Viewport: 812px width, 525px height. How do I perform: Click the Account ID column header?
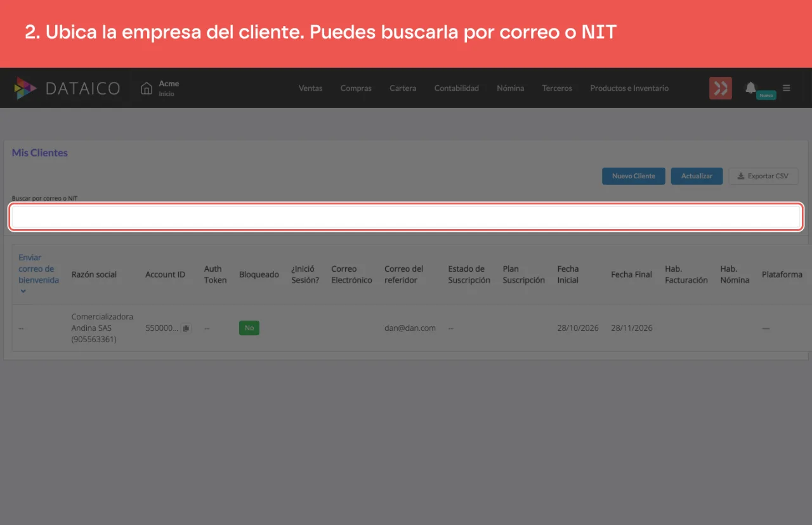(x=165, y=274)
